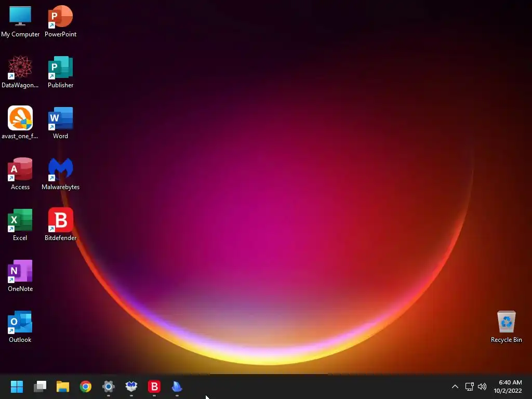Select the OneNote desktop shortcut
Screen dimensions: 532x399
[x=20, y=275]
